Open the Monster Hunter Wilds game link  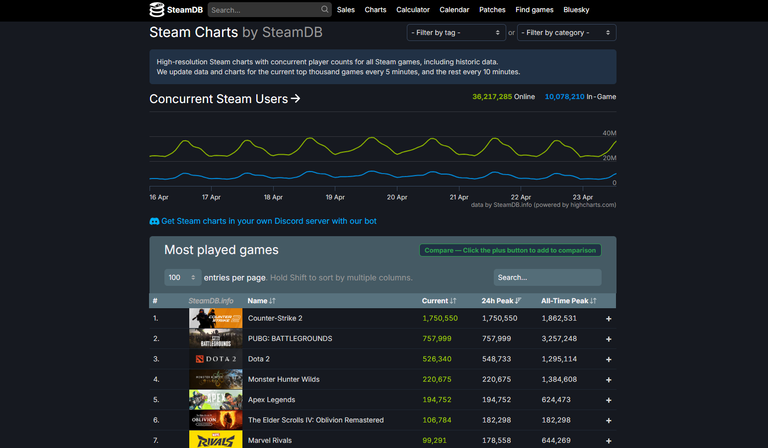coord(284,379)
